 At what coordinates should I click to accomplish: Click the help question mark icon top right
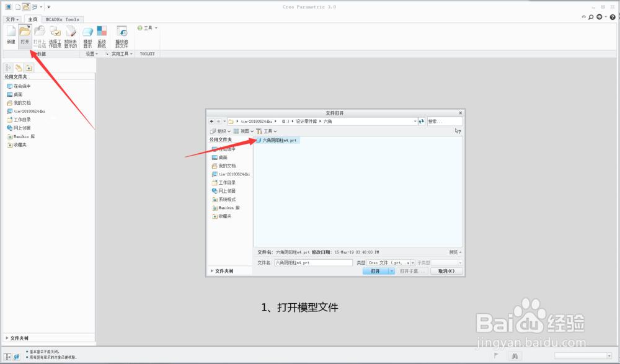click(x=613, y=17)
